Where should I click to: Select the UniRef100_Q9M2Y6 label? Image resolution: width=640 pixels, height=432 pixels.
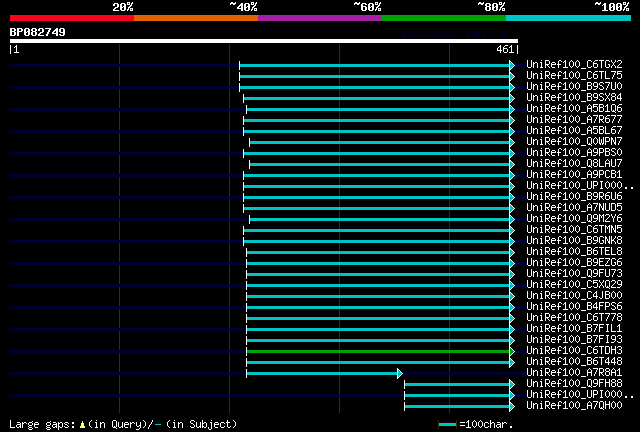[x=574, y=218]
